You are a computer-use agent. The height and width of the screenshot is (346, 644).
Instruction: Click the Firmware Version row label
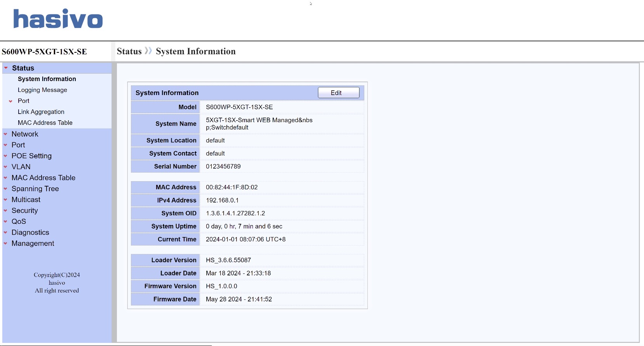pyautogui.click(x=171, y=286)
